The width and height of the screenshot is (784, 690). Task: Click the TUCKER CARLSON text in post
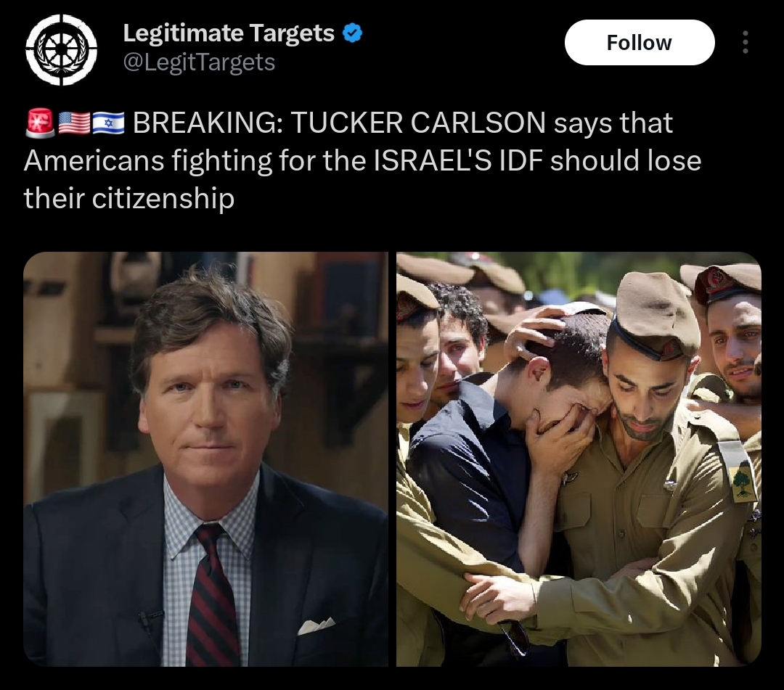click(x=418, y=123)
